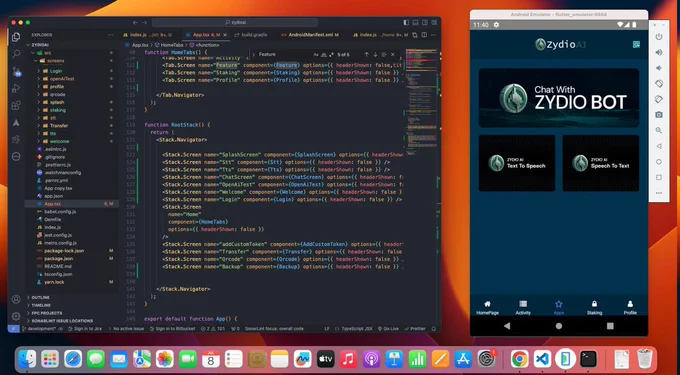The height and width of the screenshot is (375, 680).
Task: Toggle primary sidebar layout icon in title bar
Action: [406, 23]
